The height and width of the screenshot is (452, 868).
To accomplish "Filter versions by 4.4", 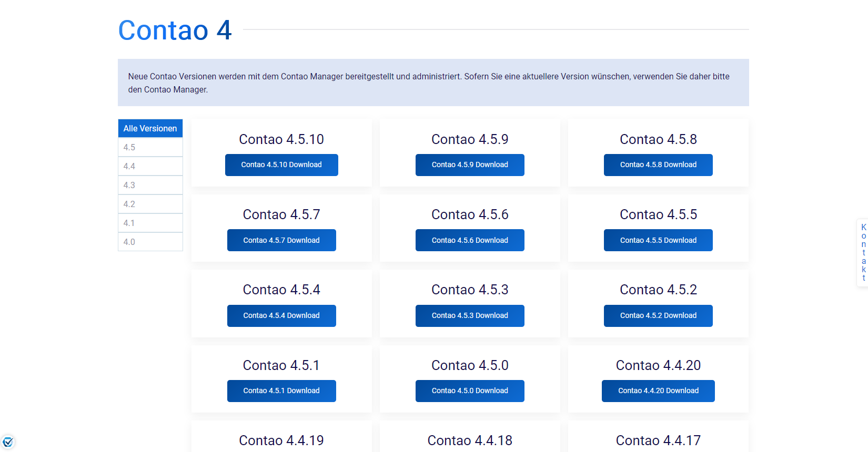I will (x=150, y=166).
